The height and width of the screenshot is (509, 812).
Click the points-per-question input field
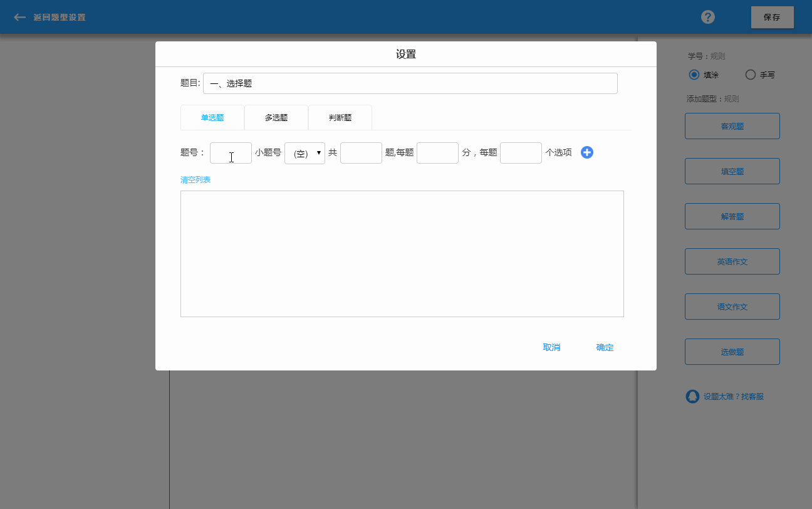(437, 153)
